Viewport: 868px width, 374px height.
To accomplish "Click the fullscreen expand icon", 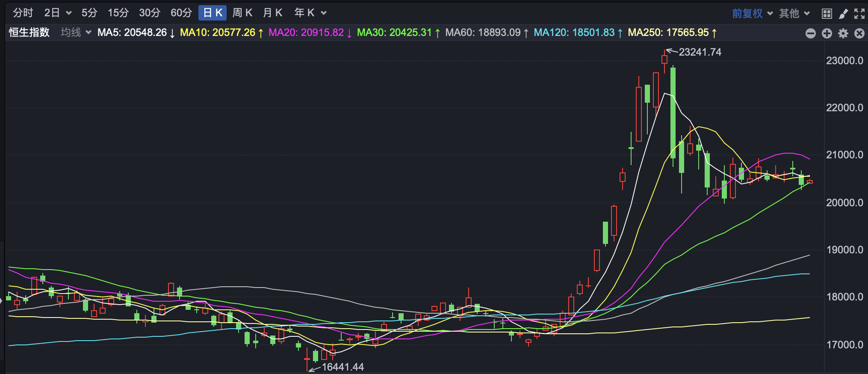I will tap(859, 14).
